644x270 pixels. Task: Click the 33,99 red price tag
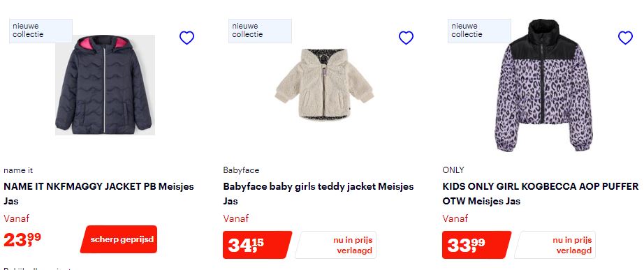(477, 245)
